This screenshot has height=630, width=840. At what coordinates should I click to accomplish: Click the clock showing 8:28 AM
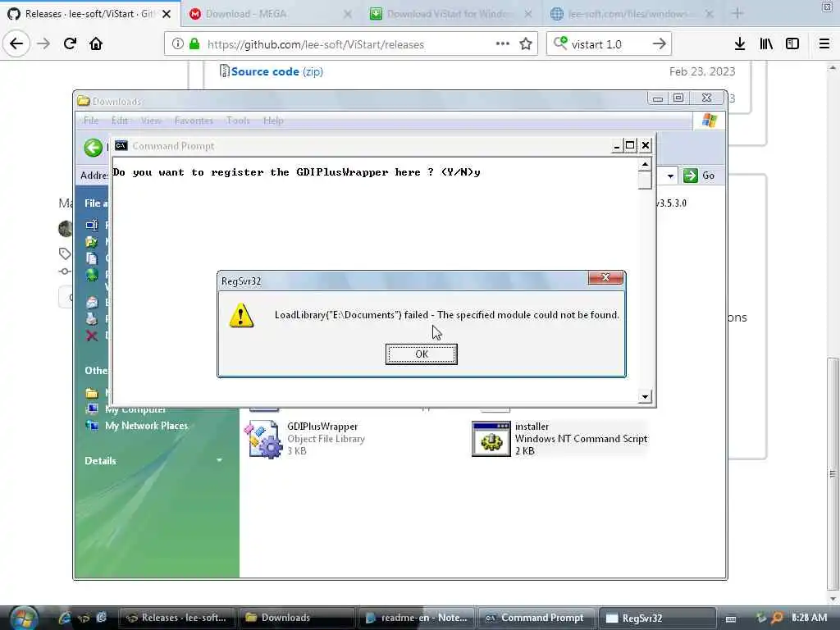(x=809, y=618)
